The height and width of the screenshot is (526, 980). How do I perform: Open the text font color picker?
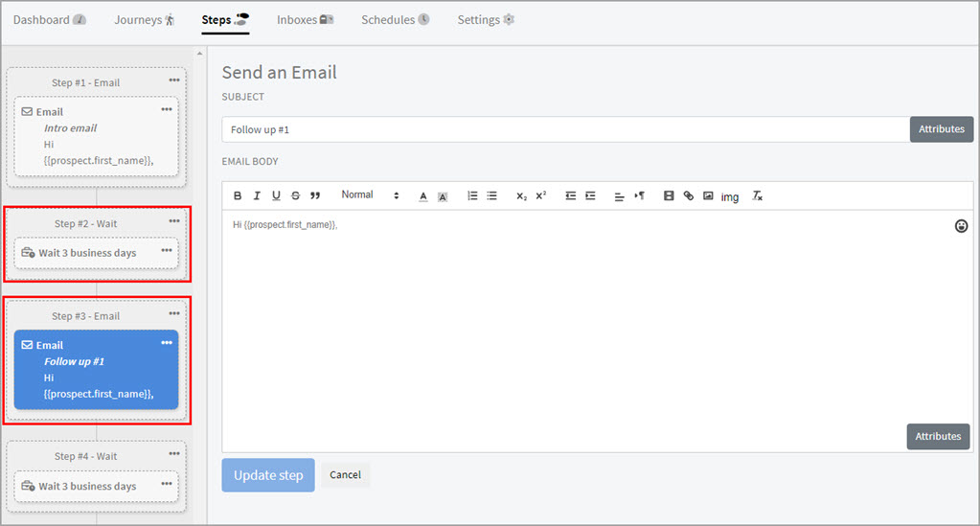click(x=422, y=196)
